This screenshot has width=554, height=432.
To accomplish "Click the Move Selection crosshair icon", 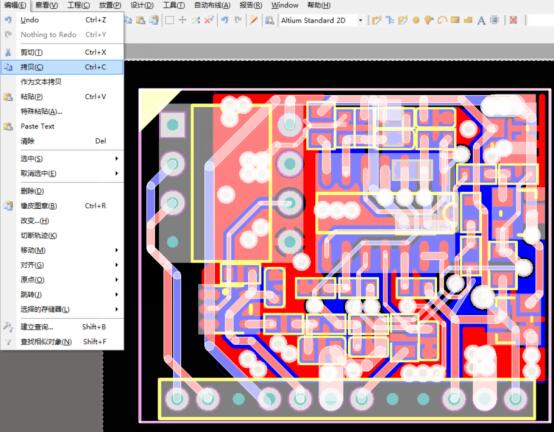I will pyautogui.click(x=182, y=20).
